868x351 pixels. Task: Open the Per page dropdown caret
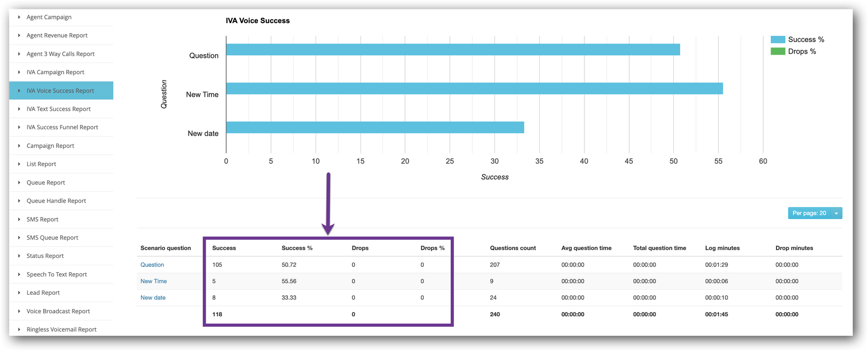pyautogui.click(x=836, y=213)
